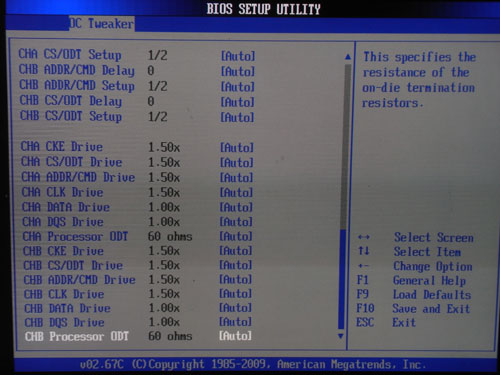Click the blue scrollbar thumb

tap(341, 280)
